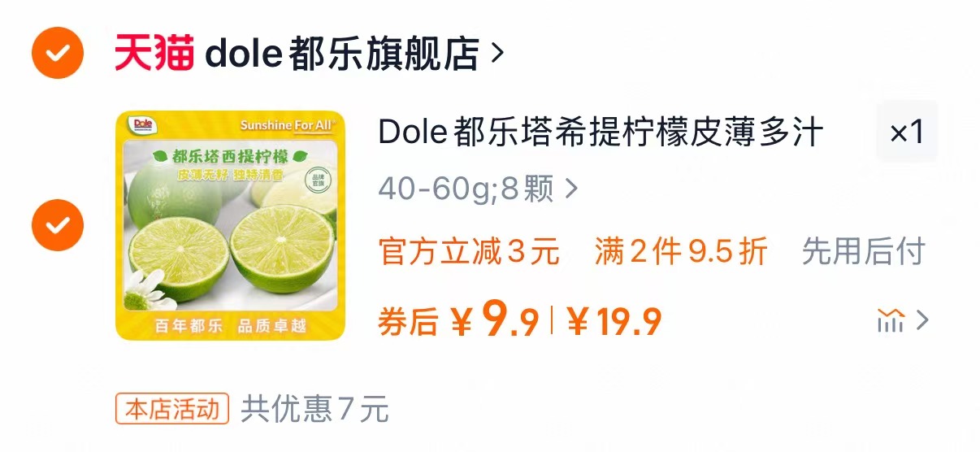Open the 本店活动 store activity tag

click(173, 409)
